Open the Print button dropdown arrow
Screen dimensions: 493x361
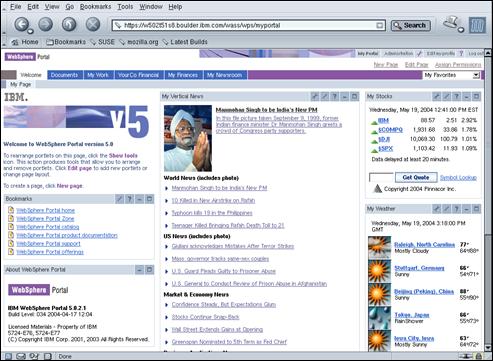coord(461,30)
